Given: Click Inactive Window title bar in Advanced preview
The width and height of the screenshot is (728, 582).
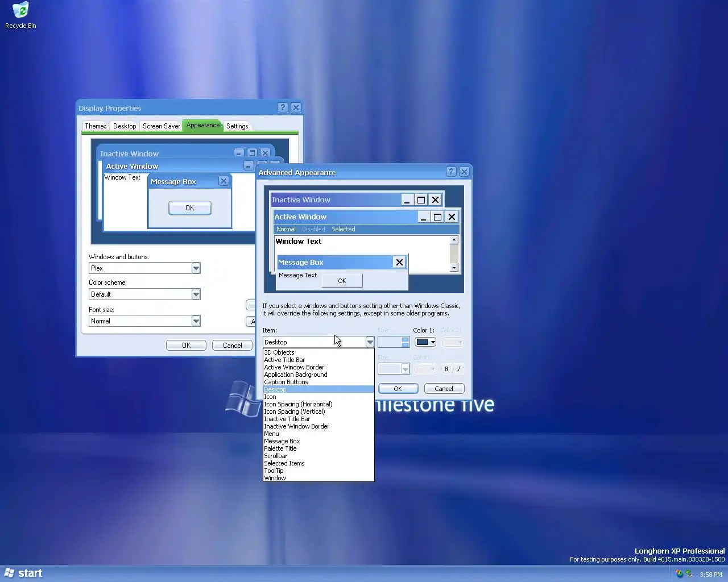Looking at the screenshot, I should 357,199.
